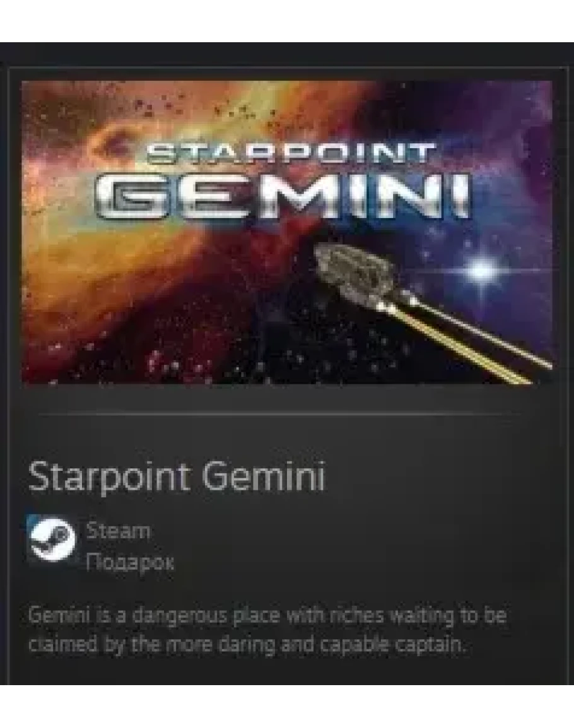Click the STARPOINT logo word in the banner
This screenshot has height=728, width=574.
(x=291, y=153)
